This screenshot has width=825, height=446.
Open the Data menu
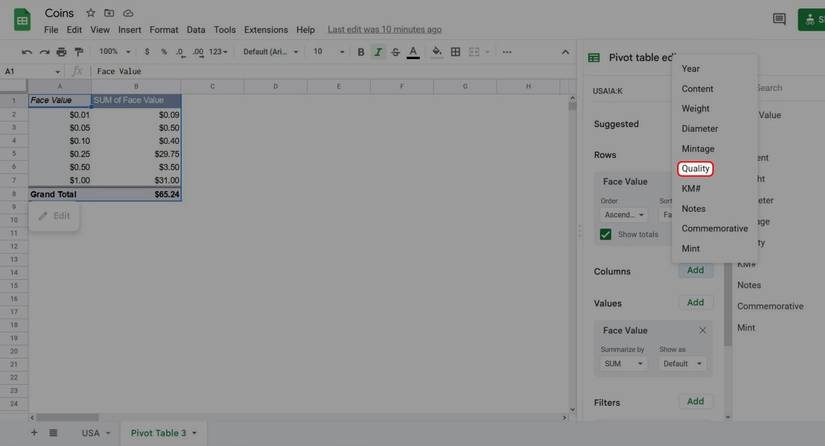pos(196,29)
